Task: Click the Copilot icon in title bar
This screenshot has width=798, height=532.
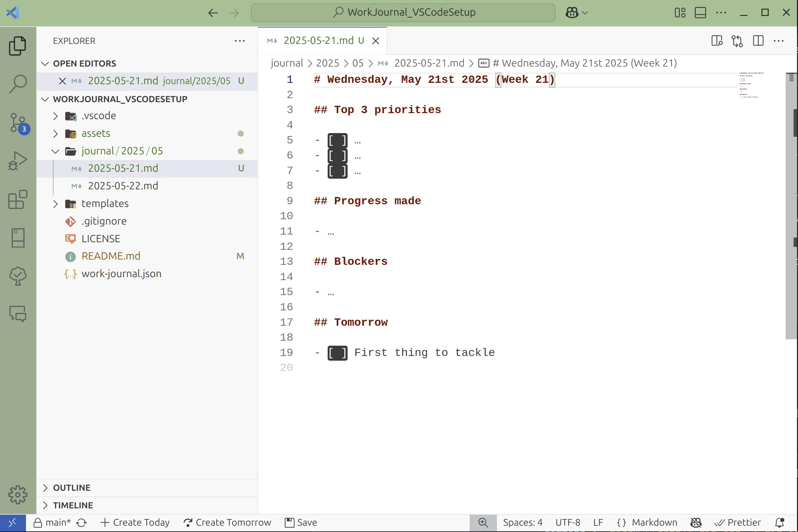Action: click(x=572, y=13)
